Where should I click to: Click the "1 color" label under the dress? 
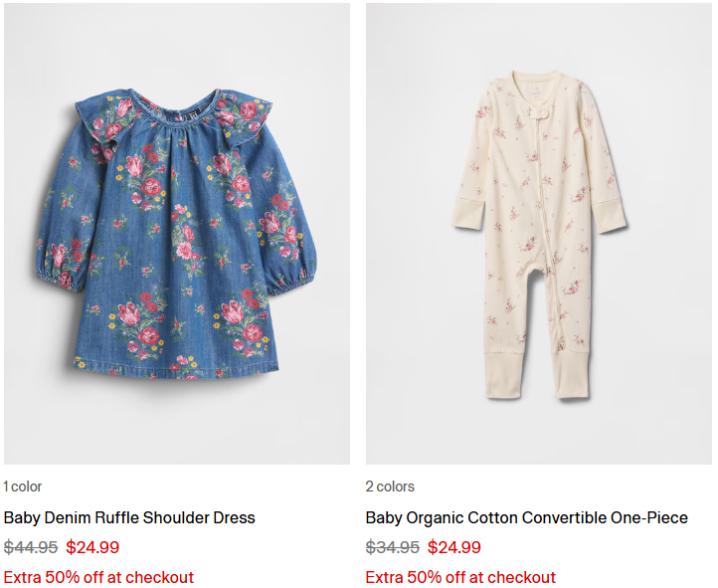coord(23,487)
